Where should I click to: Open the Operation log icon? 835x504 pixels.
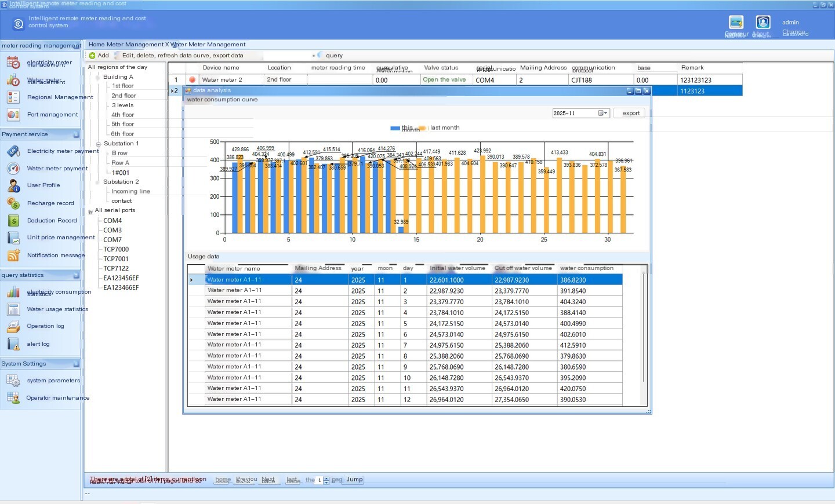13,327
